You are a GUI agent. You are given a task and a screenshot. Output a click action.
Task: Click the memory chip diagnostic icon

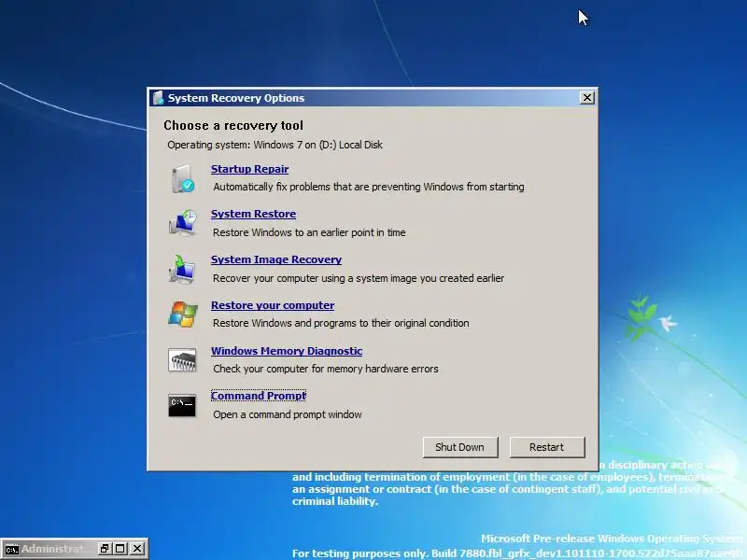click(x=182, y=359)
